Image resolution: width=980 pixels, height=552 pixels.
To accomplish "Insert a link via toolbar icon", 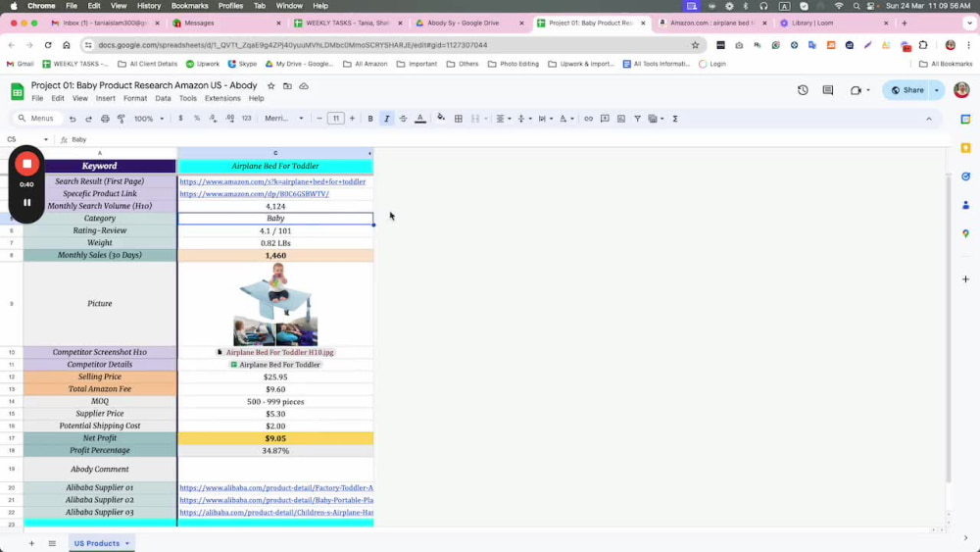I will coord(588,119).
